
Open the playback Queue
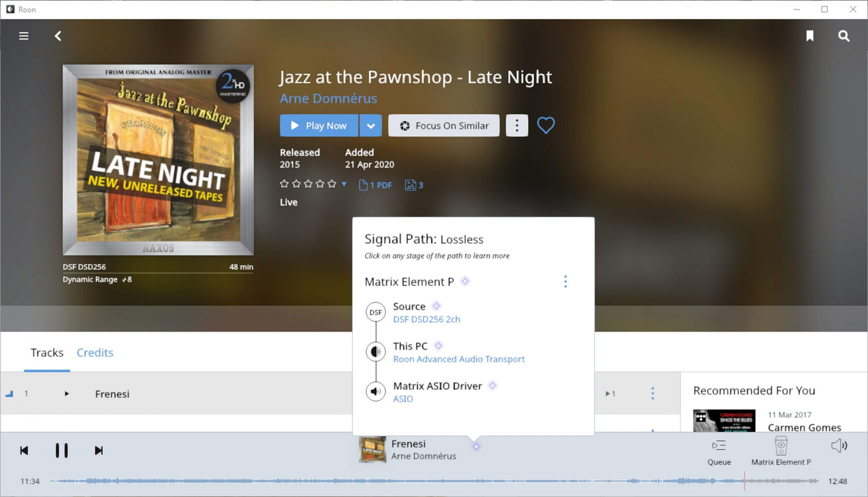(x=719, y=452)
